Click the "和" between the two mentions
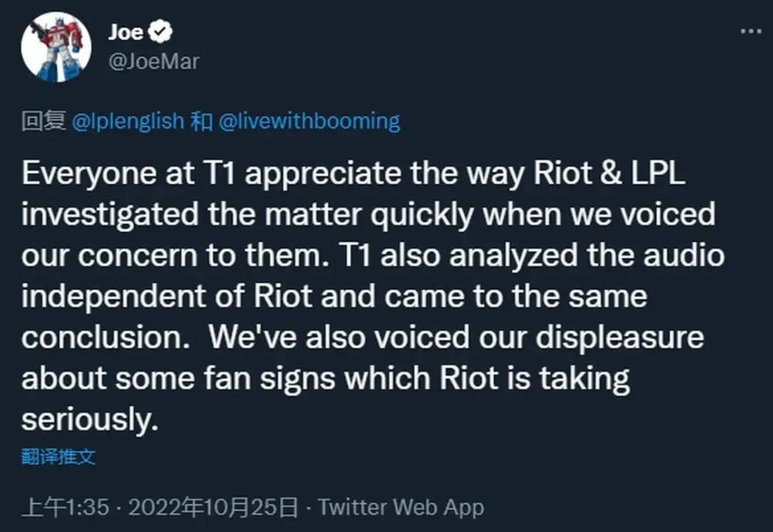Viewport: 773px width, 532px height. [x=202, y=121]
